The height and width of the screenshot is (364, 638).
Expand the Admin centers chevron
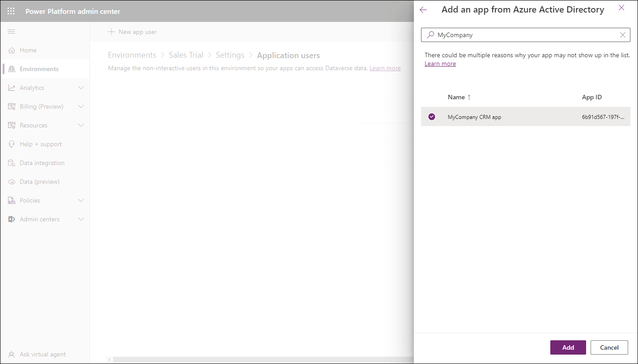click(x=81, y=219)
